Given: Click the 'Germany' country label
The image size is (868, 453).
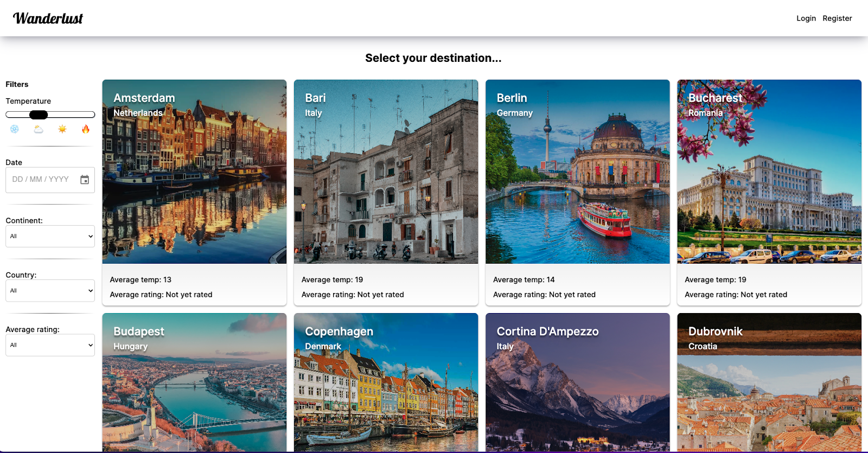Looking at the screenshot, I should tap(515, 113).
